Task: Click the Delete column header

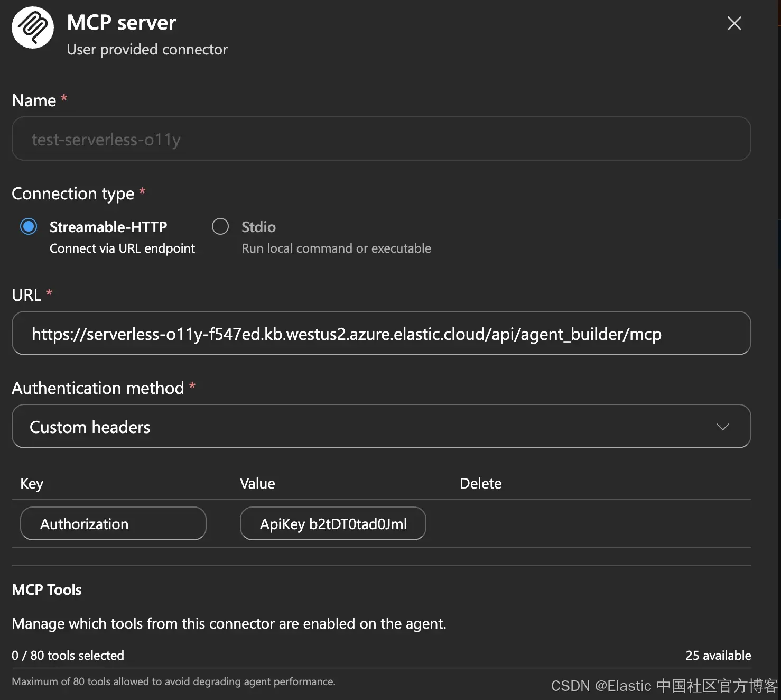Action: (x=480, y=483)
